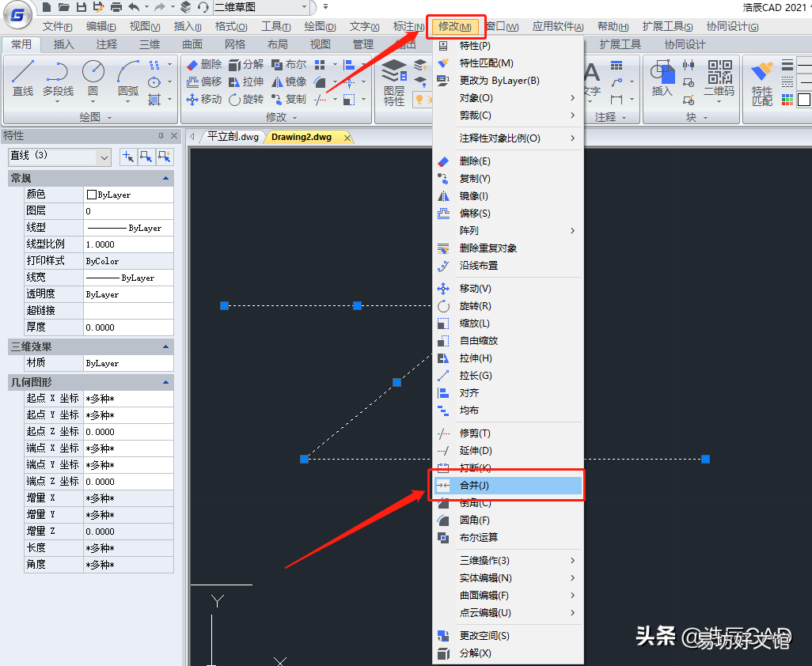Click Match Properties (特性匹配) ribbon icon
Image resolution: width=812 pixels, height=666 pixels.
pyautogui.click(x=762, y=83)
